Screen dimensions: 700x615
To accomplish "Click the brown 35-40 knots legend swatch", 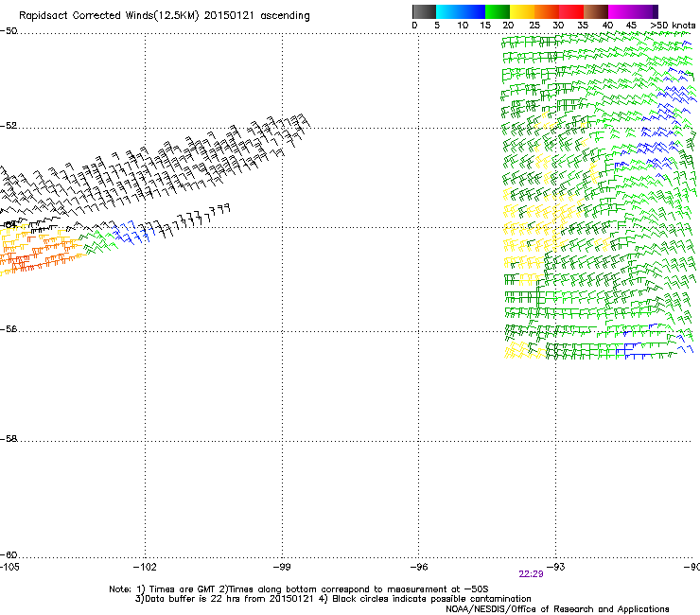I will click(x=596, y=11).
